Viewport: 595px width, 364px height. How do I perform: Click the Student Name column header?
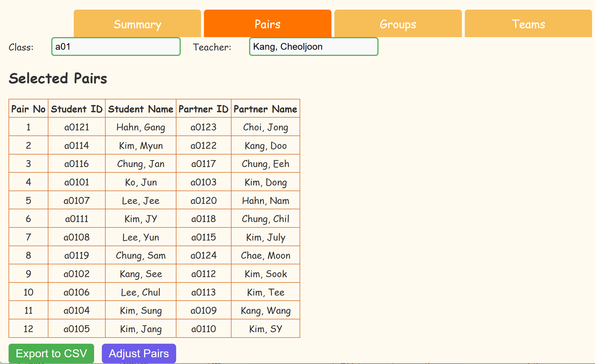pos(141,109)
